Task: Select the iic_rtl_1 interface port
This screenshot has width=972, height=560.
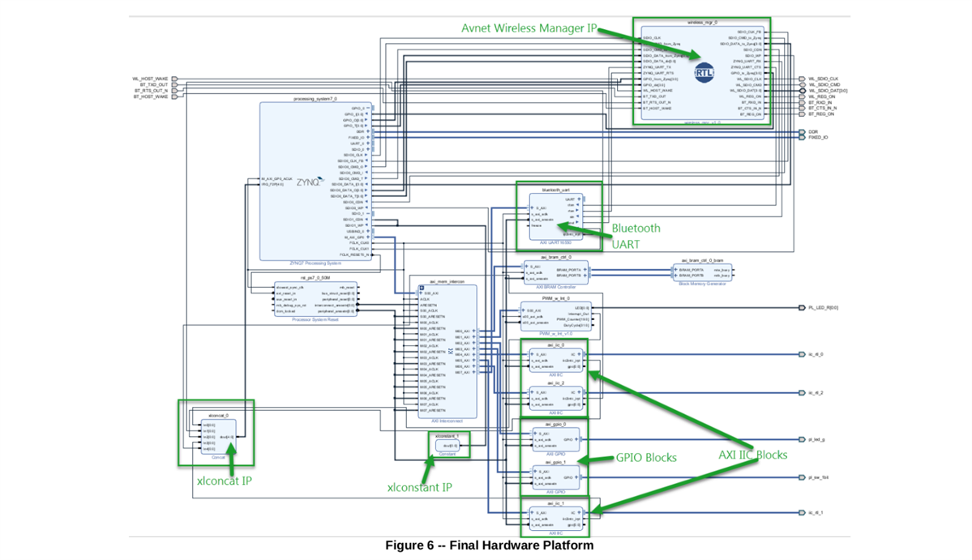Action: (x=802, y=513)
